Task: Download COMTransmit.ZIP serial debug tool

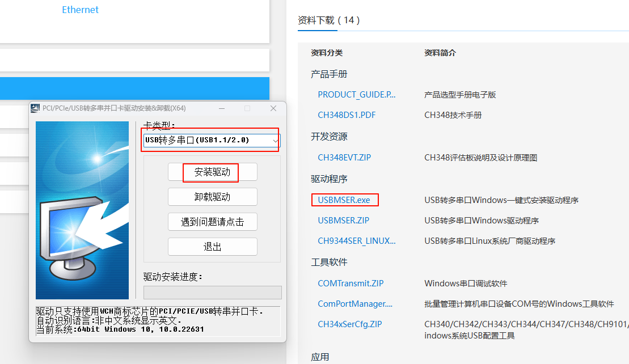Action: [x=351, y=283]
